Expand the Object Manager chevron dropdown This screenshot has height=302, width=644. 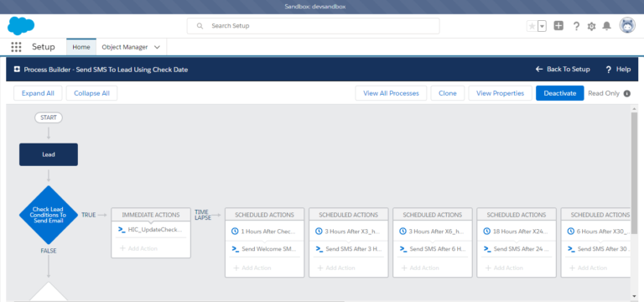[157, 47]
